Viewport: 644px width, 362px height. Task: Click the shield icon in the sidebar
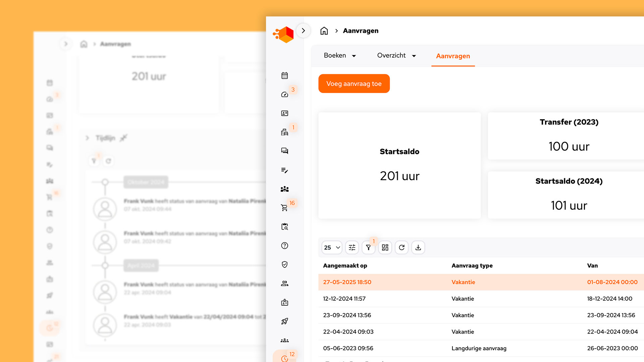click(x=284, y=264)
